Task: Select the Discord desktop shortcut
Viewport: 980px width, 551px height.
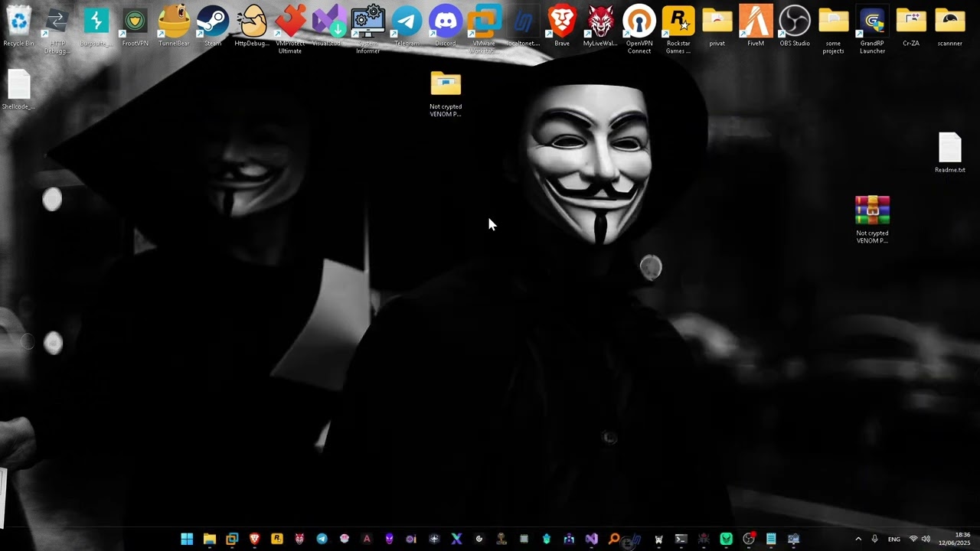Action: pos(446,26)
